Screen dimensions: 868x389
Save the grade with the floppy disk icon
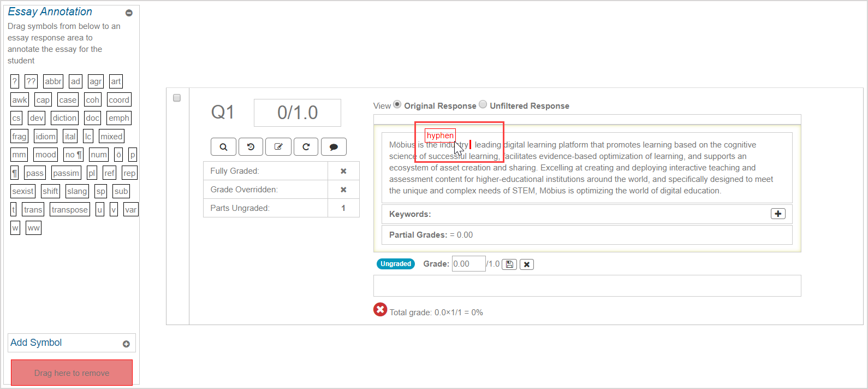pos(509,264)
